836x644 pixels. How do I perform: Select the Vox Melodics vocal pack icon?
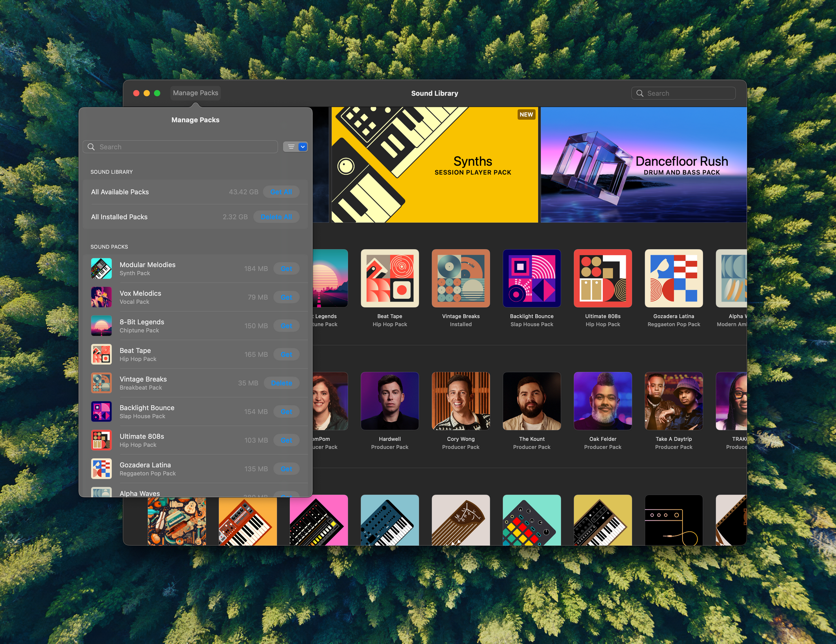coord(101,297)
